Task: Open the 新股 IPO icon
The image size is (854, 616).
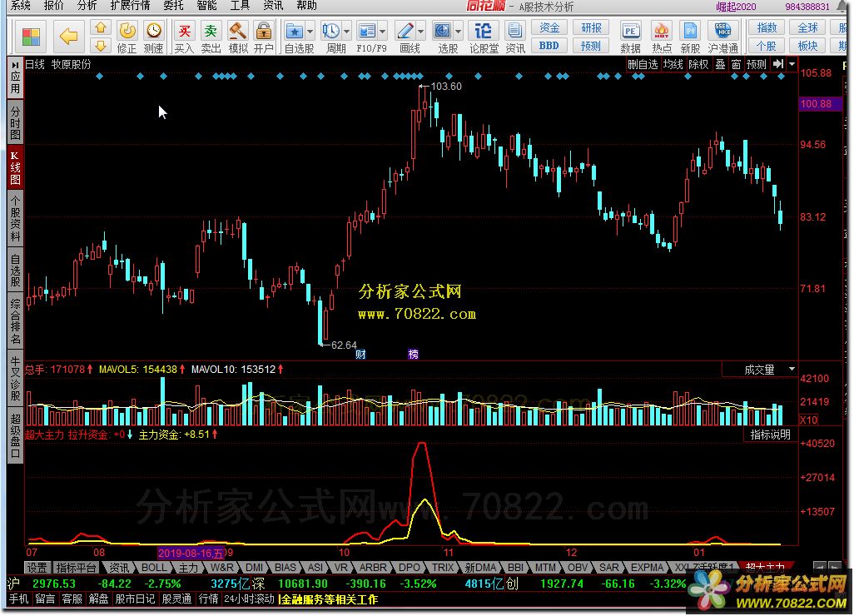Action: [690, 37]
